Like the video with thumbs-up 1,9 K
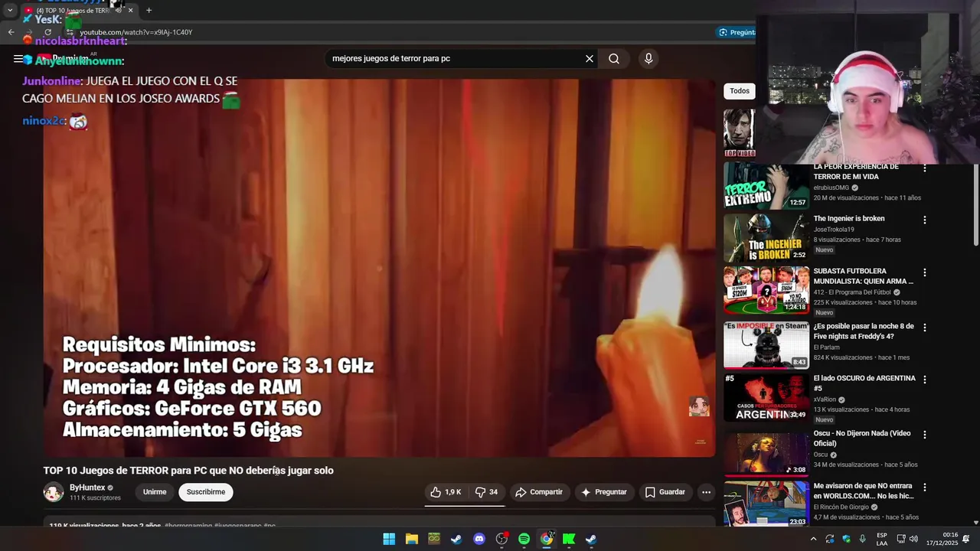 pyautogui.click(x=445, y=492)
